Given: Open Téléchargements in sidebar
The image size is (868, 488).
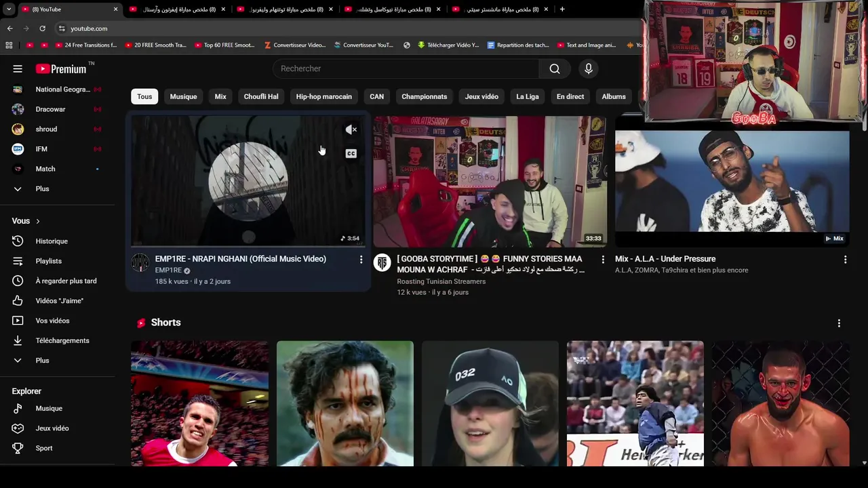Looking at the screenshot, I should (57, 340).
